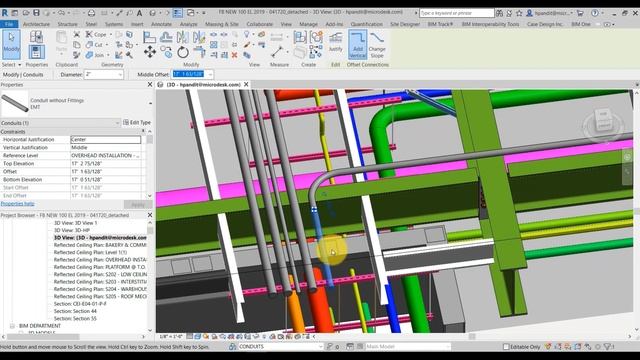This screenshot has width=640, height=360.
Task: Click the red Delete icon
Action: coord(234,55)
